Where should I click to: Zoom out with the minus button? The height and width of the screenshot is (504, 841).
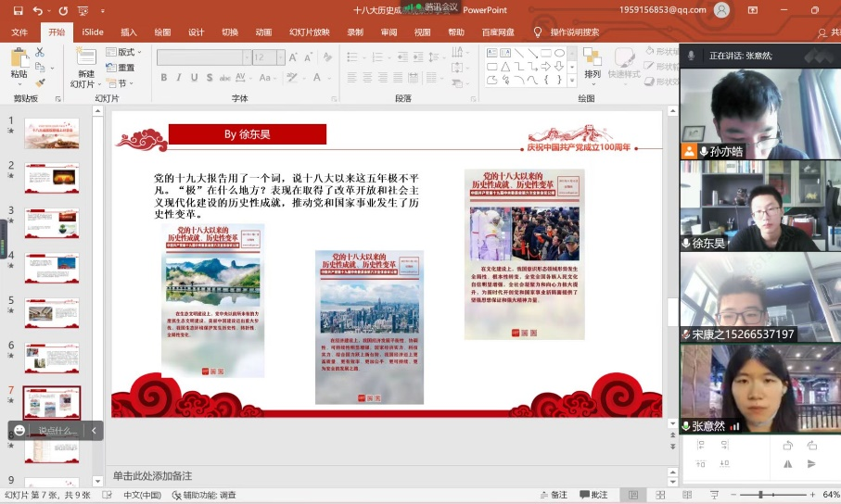click(733, 495)
